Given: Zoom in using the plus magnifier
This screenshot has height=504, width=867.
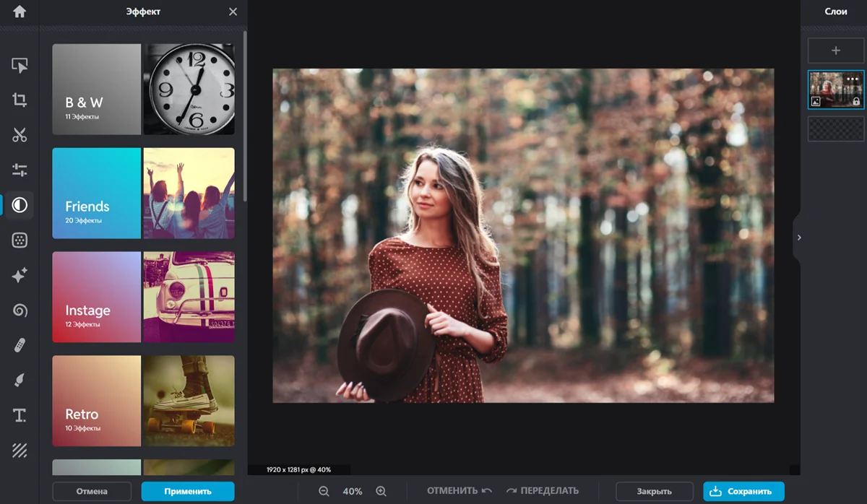Looking at the screenshot, I should point(381,491).
